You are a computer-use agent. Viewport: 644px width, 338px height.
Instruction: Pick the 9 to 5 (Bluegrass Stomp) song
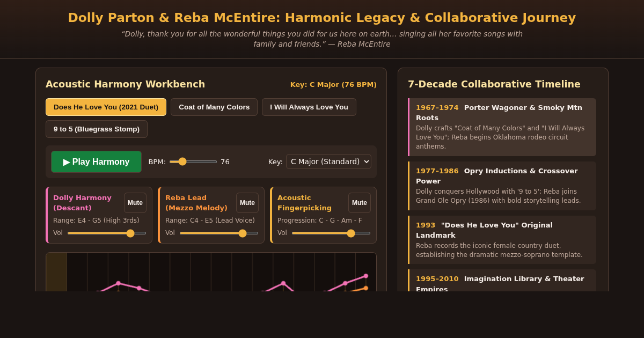97,129
